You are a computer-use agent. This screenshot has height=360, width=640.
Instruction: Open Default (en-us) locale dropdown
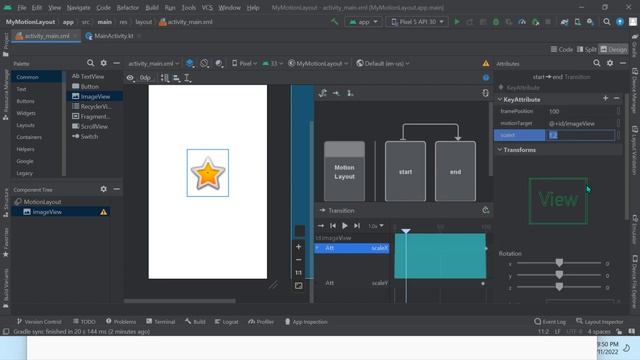pyautogui.click(x=383, y=63)
